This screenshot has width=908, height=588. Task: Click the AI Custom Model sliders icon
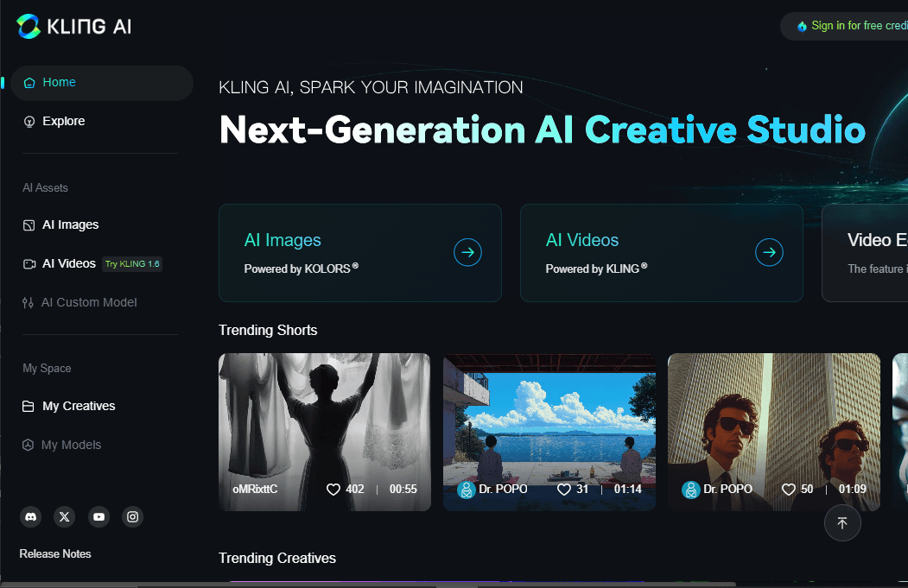[x=28, y=303]
